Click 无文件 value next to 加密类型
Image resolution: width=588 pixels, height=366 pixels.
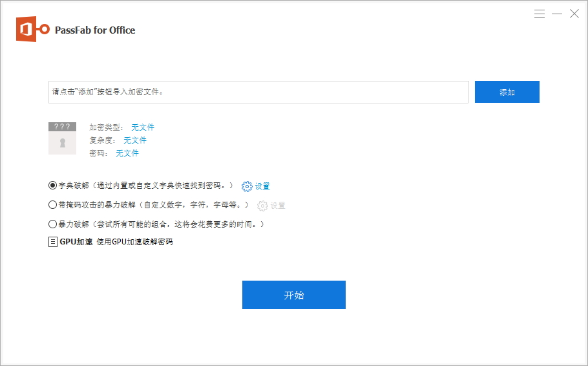pos(143,127)
